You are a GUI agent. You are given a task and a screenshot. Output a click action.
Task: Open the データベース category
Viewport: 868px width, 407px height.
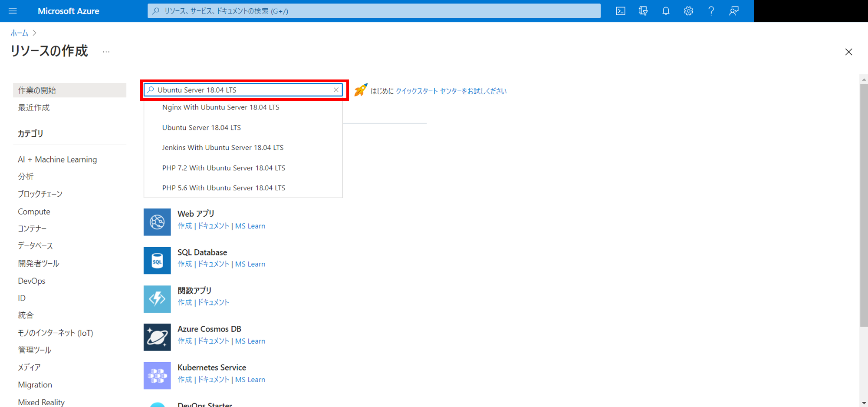tap(35, 246)
